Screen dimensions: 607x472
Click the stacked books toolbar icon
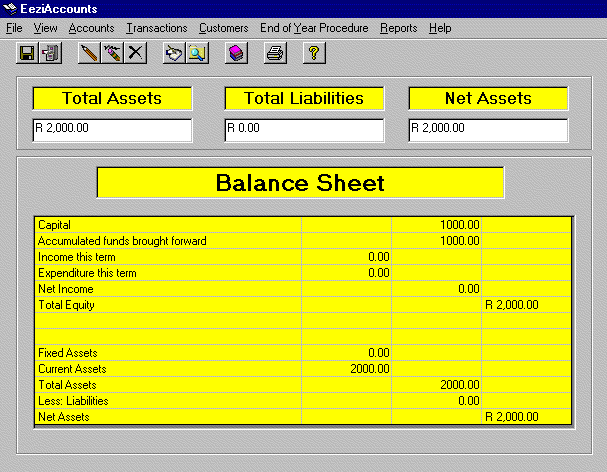(236, 53)
